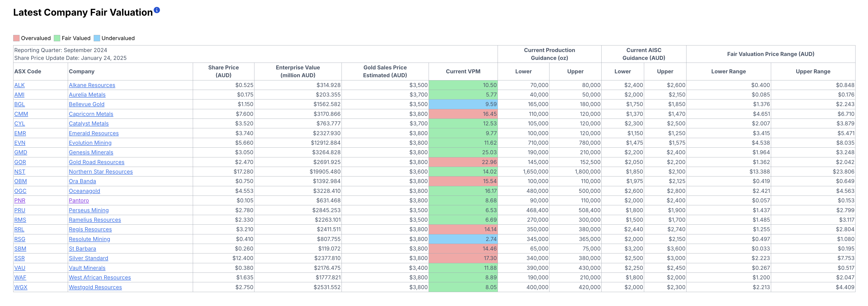868x306 pixels.
Task: Open the visited PNR code link
Action: click(x=20, y=201)
